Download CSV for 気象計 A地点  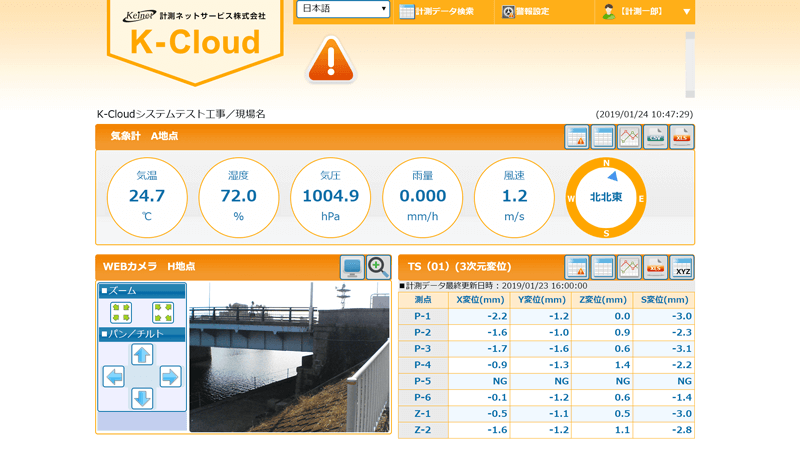[x=655, y=137]
